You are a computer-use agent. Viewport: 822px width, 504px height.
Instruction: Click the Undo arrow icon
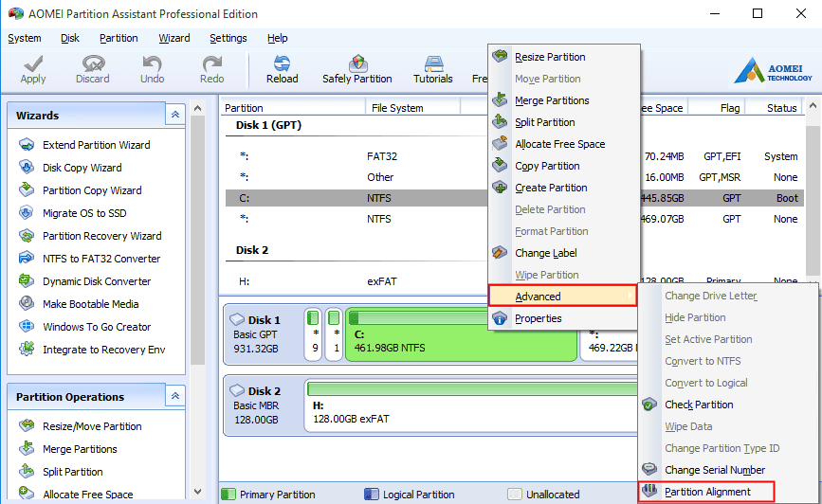pyautogui.click(x=152, y=63)
